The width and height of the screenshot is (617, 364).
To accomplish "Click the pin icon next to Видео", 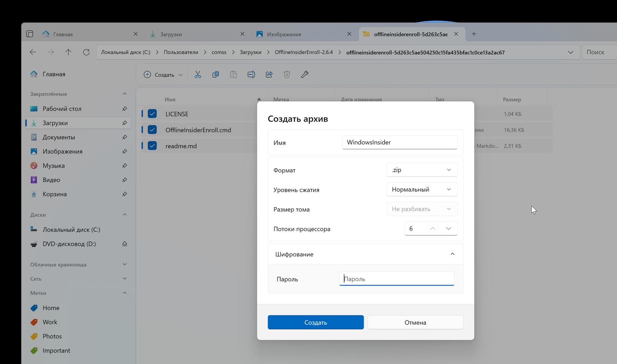I will pyautogui.click(x=125, y=180).
